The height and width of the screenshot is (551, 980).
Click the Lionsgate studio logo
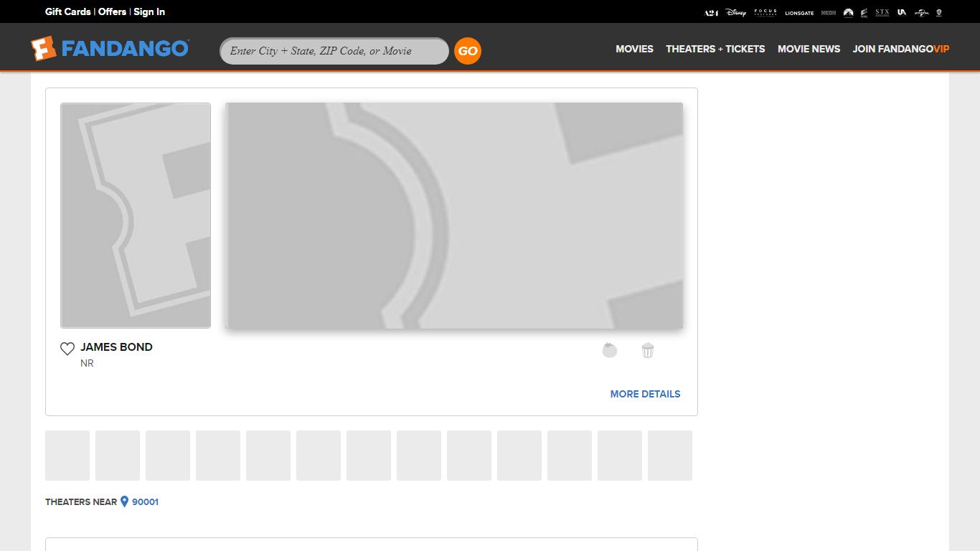pyautogui.click(x=799, y=13)
